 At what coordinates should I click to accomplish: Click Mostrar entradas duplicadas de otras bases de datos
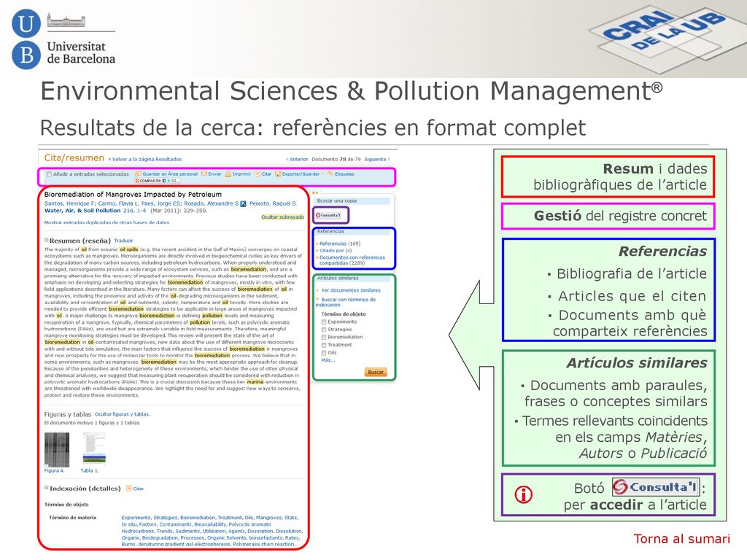tap(107, 222)
